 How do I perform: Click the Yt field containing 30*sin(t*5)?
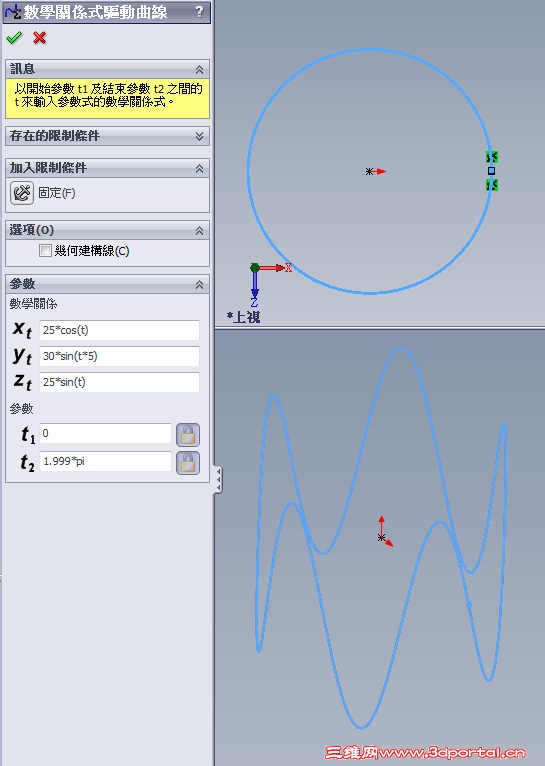119,356
